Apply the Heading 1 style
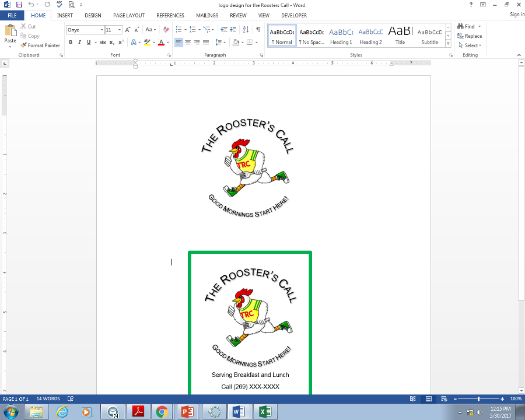The image size is (525, 420). point(341,36)
